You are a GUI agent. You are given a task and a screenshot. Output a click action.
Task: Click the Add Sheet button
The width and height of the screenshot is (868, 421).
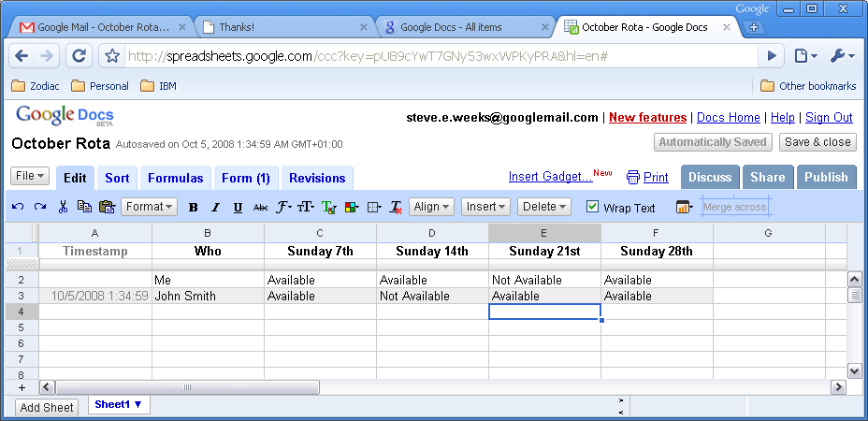coord(47,408)
